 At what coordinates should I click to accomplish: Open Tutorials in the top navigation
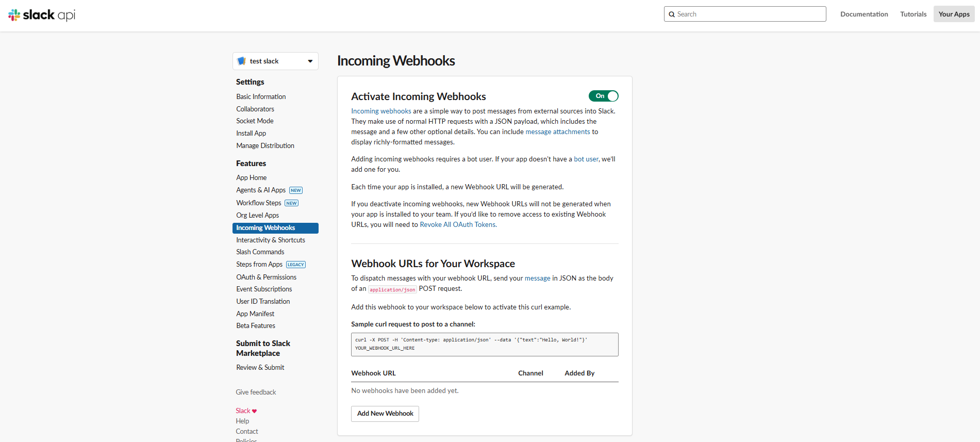click(913, 14)
